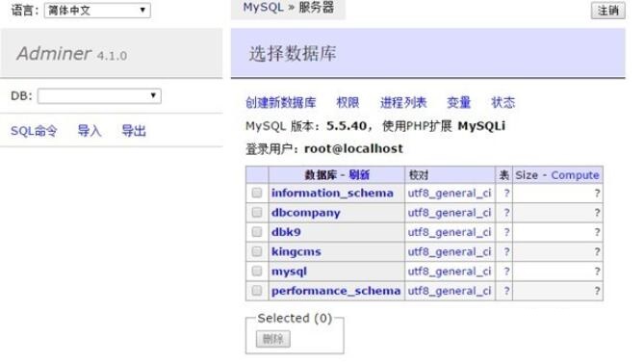
Task: Click the MySQL breadcrumb link
Action: pos(263,8)
